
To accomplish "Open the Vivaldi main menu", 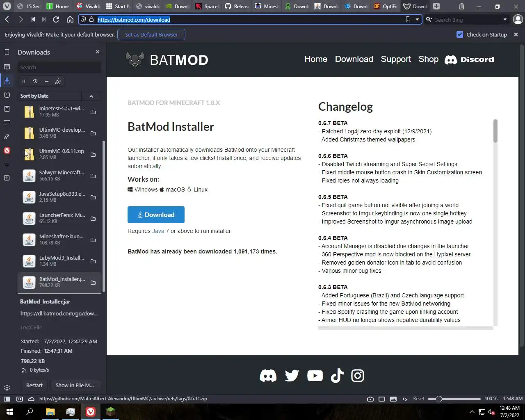I will [x=7, y=6].
